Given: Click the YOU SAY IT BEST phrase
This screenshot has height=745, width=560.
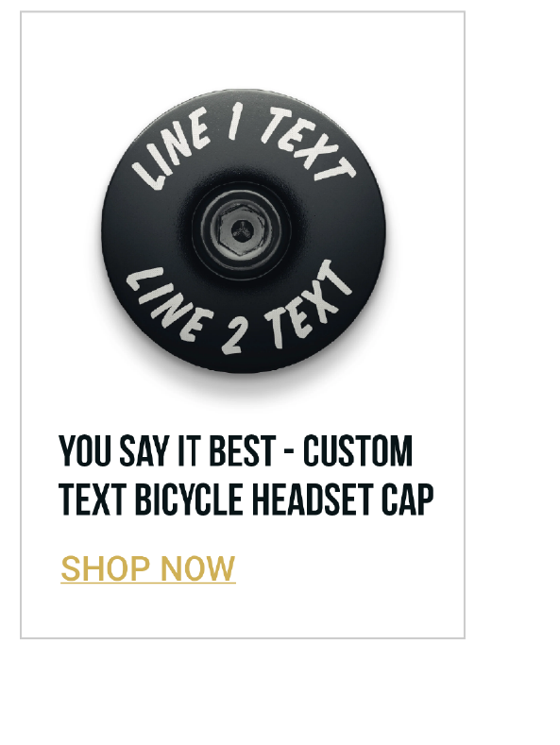Looking at the screenshot, I should (167, 451).
